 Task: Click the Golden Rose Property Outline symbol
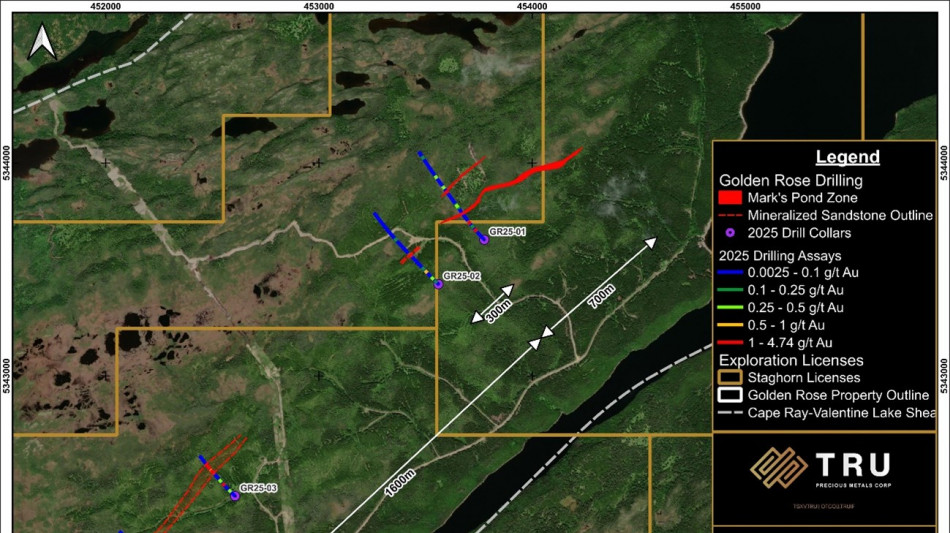[x=733, y=395]
